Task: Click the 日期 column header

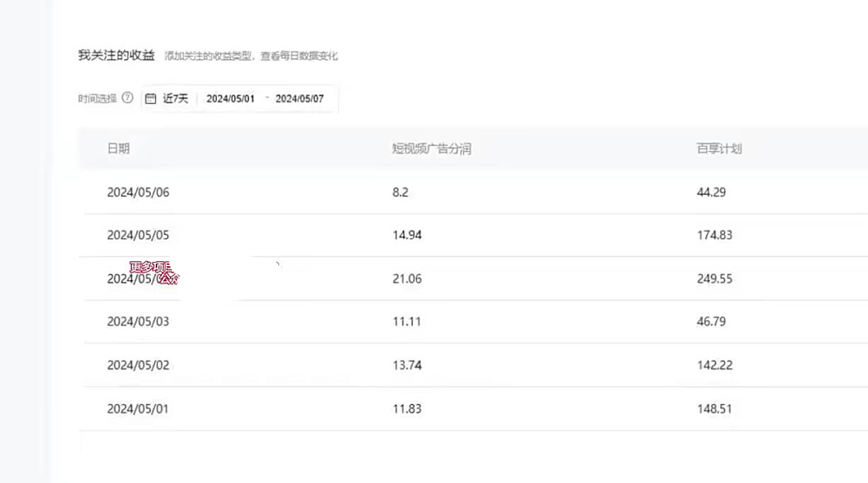Action: point(119,149)
